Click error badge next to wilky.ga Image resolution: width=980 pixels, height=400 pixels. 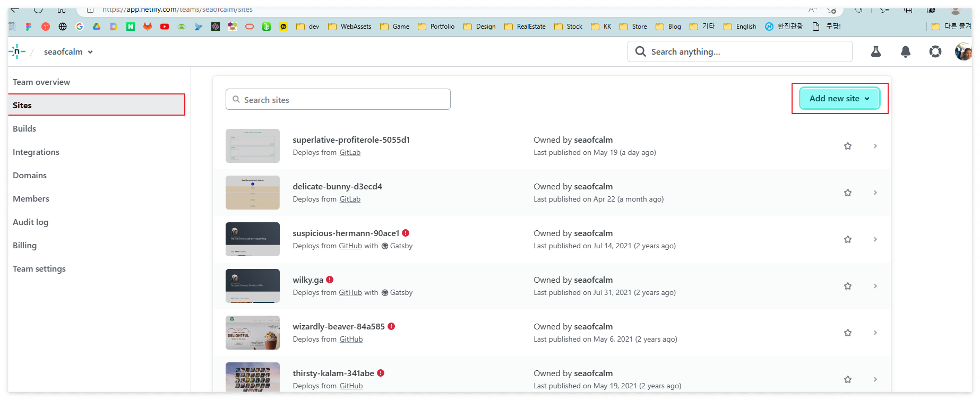click(330, 280)
